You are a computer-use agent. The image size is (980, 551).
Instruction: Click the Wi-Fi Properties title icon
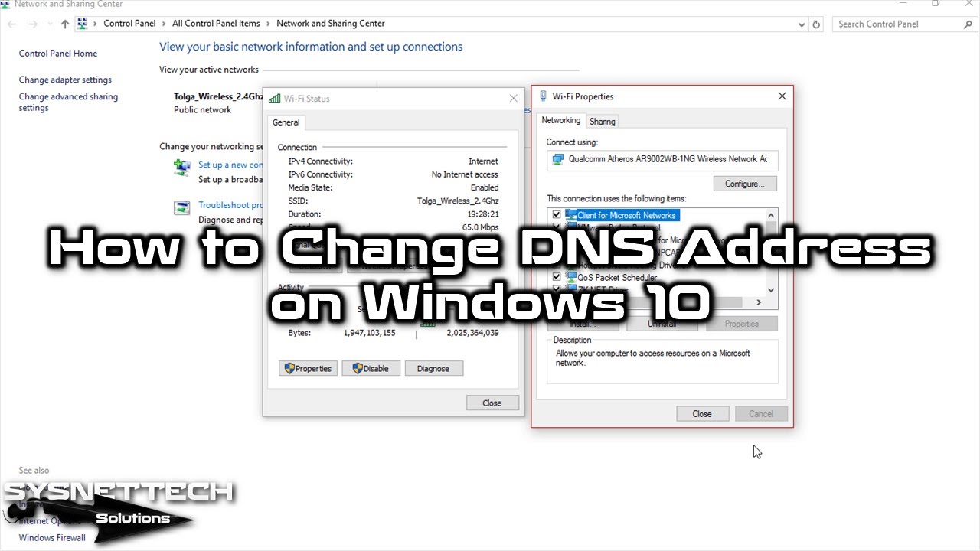coord(544,96)
